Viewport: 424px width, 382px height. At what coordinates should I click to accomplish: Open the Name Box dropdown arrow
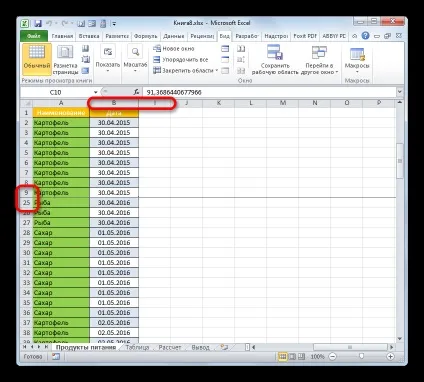point(96,92)
